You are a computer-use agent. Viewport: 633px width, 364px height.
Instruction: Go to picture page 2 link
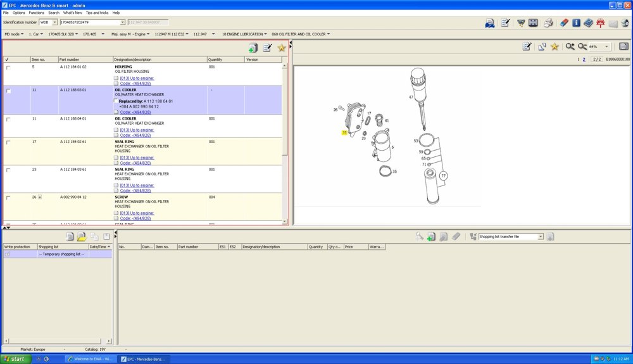click(x=584, y=60)
